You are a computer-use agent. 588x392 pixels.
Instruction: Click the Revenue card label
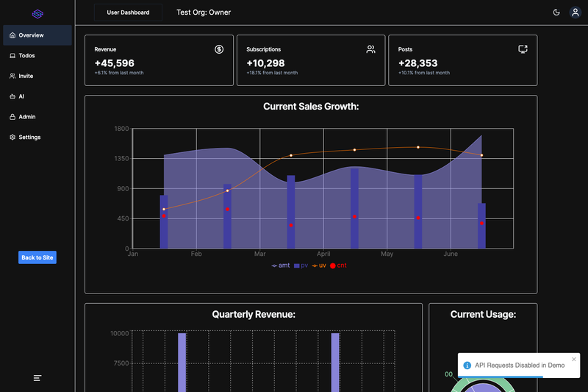[x=105, y=49]
